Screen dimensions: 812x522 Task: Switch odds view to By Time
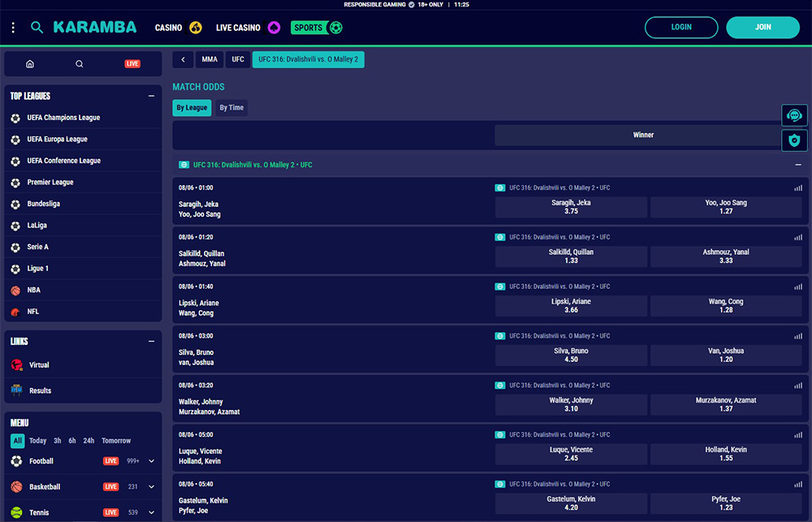(x=231, y=108)
